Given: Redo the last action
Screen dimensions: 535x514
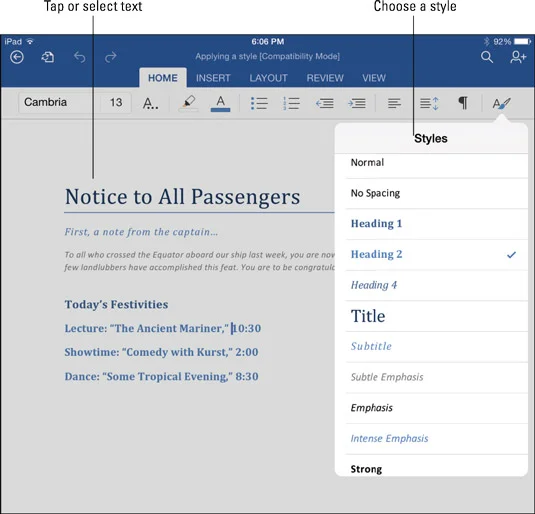Looking at the screenshot, I should 111,57.
